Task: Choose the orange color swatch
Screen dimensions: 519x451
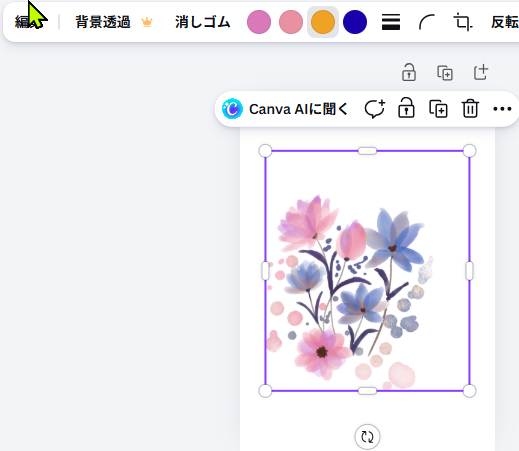Action: (323, 22)
